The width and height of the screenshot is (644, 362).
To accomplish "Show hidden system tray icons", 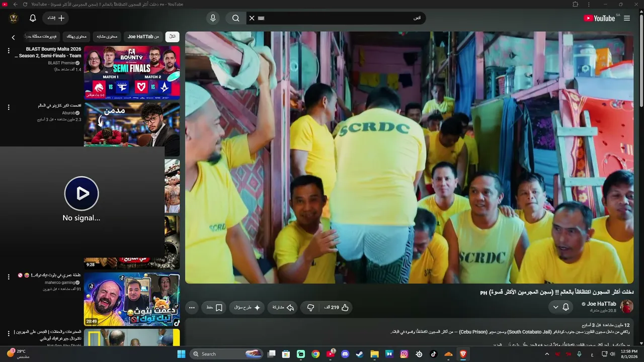I will 547,354.
